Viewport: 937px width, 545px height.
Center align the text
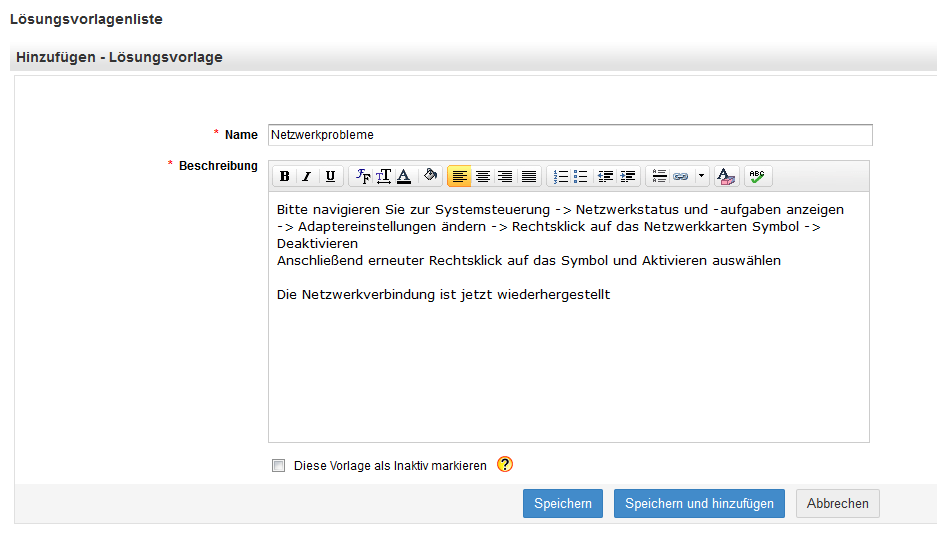coord(482,176)
